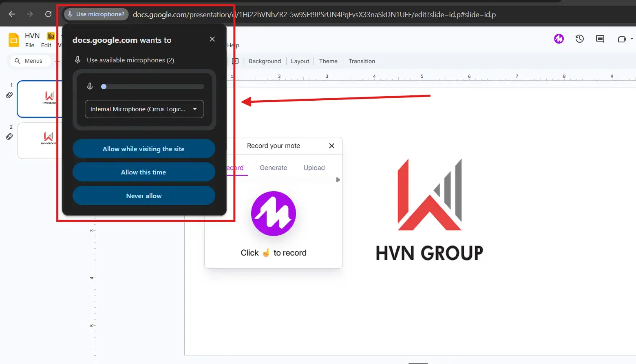Select slide 1 thumbnail
This screenshot has height=364, width=636.
40,99
